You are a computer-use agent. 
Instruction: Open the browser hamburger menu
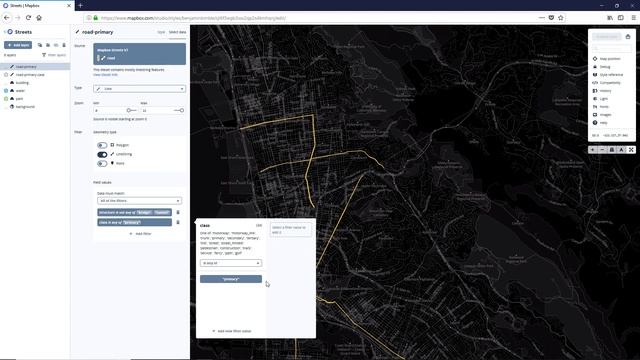point(633,18)
